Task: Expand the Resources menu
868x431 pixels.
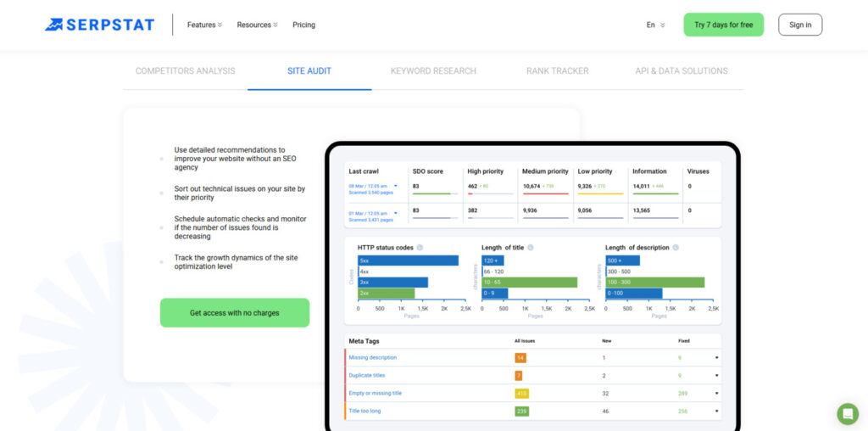Action: [258, 25]
